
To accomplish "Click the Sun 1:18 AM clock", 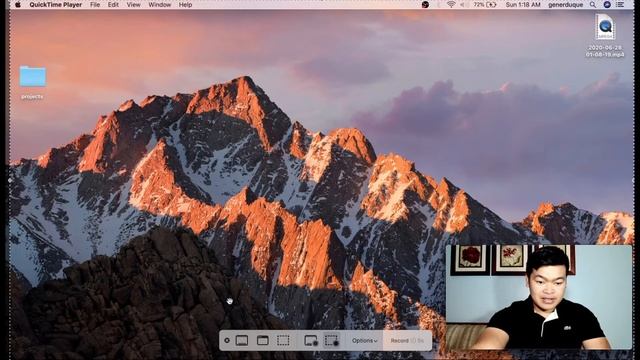I will [523, 5].
